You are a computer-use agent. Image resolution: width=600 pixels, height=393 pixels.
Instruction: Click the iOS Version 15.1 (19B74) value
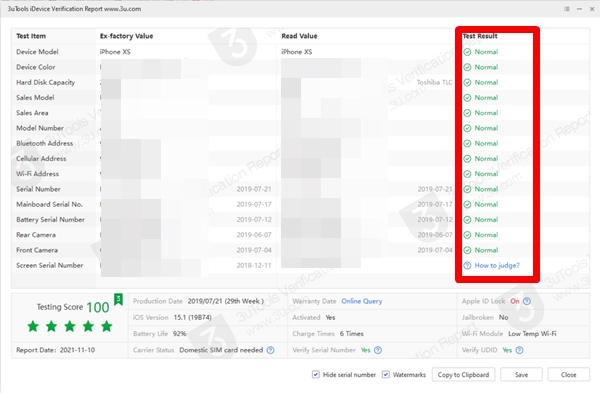coord(192,318)
